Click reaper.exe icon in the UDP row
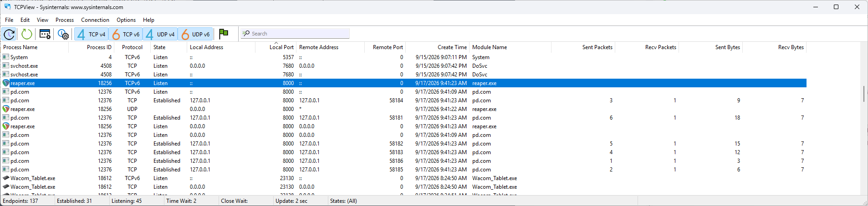This screenshot has width=868, height=206. point(6,109)
